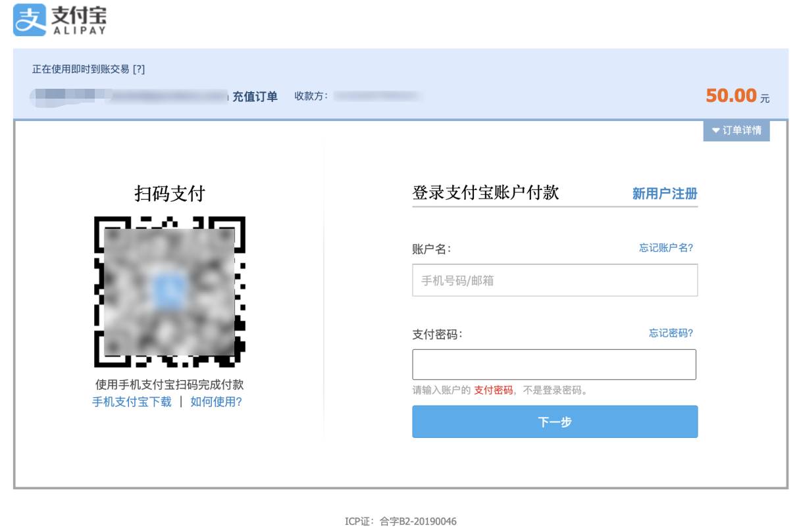Open the 忘记账户名? link

(x=666, y=248)
